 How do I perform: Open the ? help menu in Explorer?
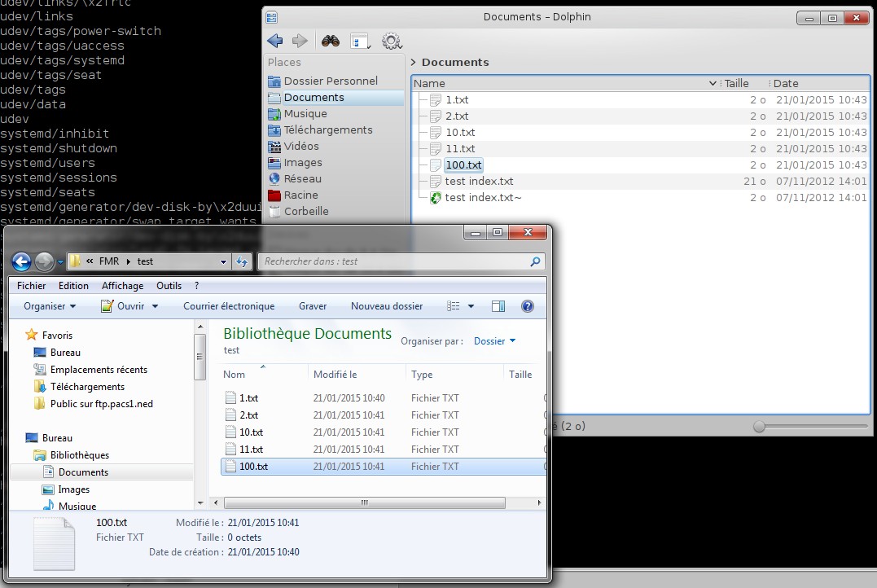click(x=196, y=286)
